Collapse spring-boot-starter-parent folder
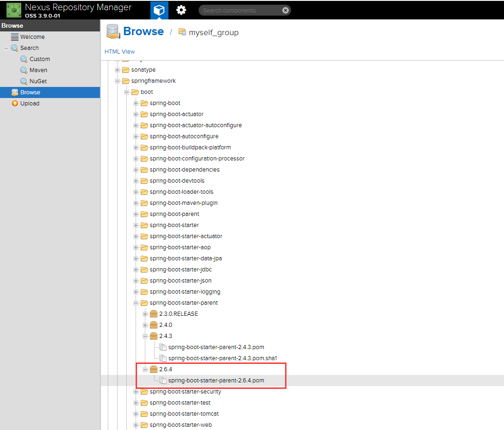The image size is (504, 430). [136, 303]
